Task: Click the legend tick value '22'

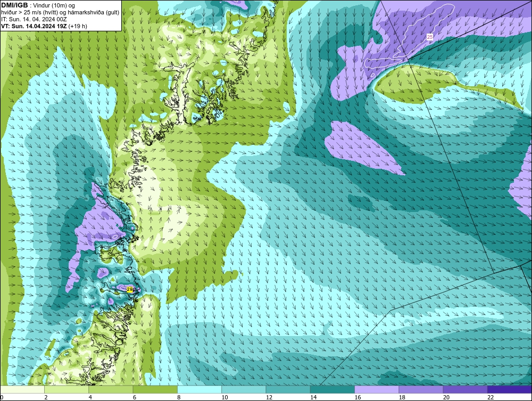Action: point(491,397)
